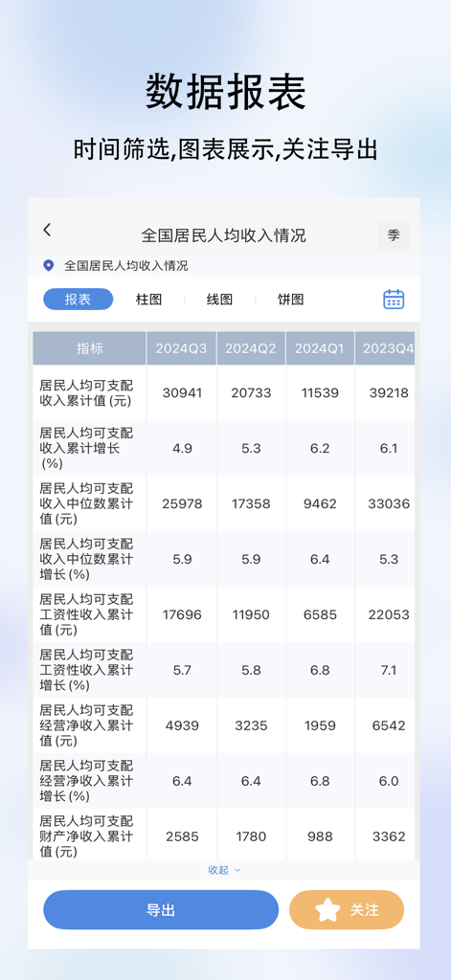The width and height of the screenshot is (451, 980).
Task: Click the cell value 17358
Action: click(251, 503)
